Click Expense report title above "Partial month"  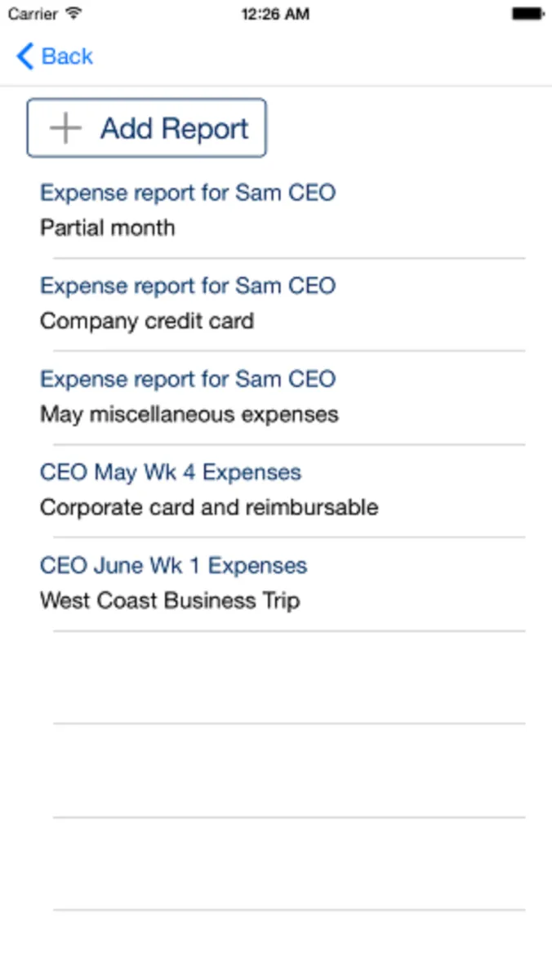coord(188,193)
